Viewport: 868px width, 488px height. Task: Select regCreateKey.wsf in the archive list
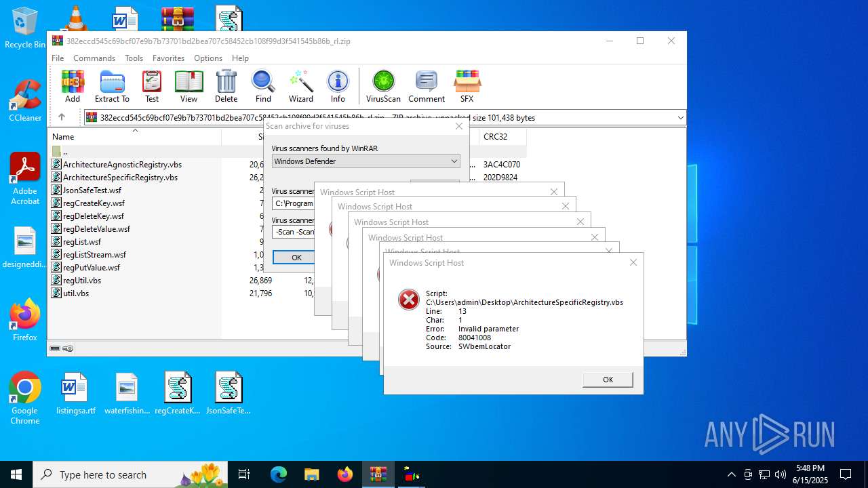click(x=94, y=203)
